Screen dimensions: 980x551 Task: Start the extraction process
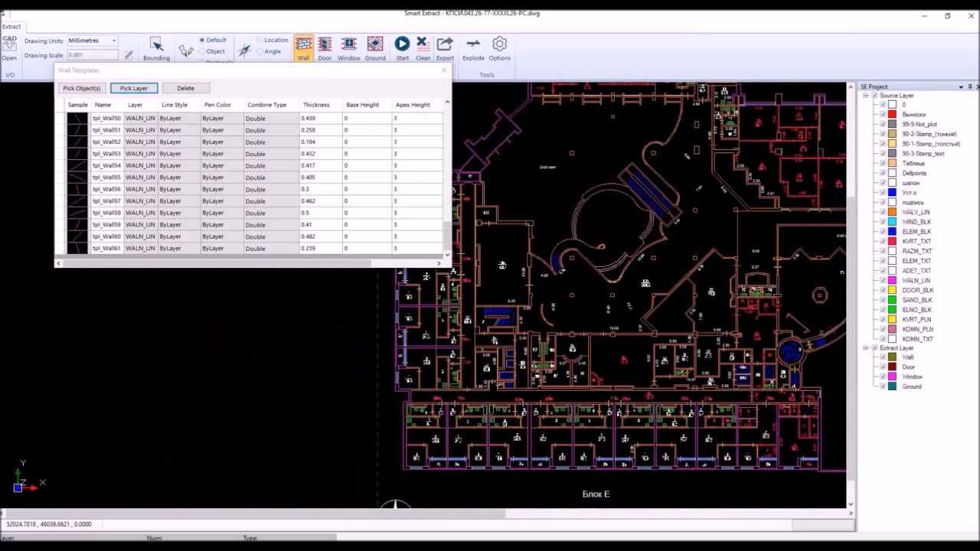click(x=402, y=49)
